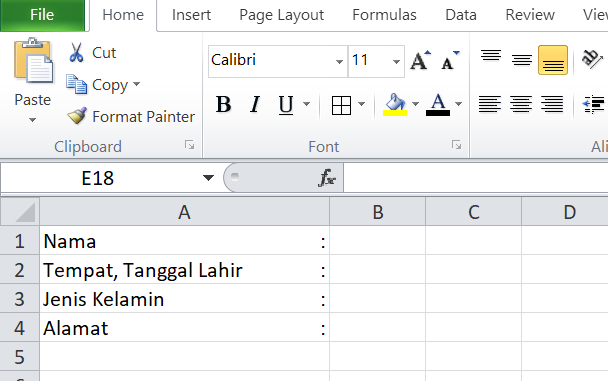
Task: Select the cell with Tempat, Tanggal Lahir
Action: (x=185, y=269)
